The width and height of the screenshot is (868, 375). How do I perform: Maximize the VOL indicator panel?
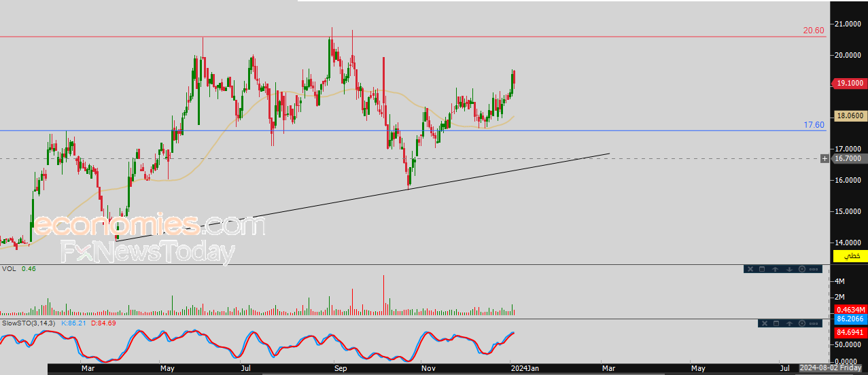(763, 269)
